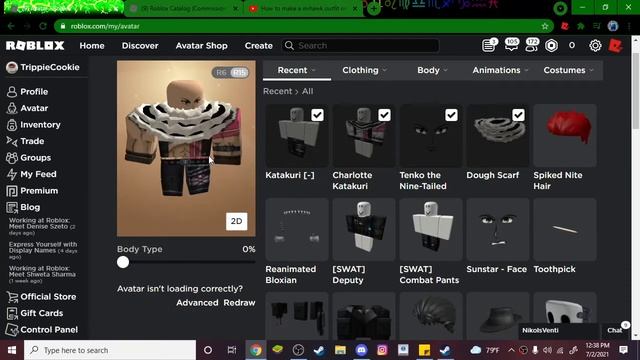Open Inventory in the sidebar
The width and height of the screenshot is (640, 360).
[33, 125]
